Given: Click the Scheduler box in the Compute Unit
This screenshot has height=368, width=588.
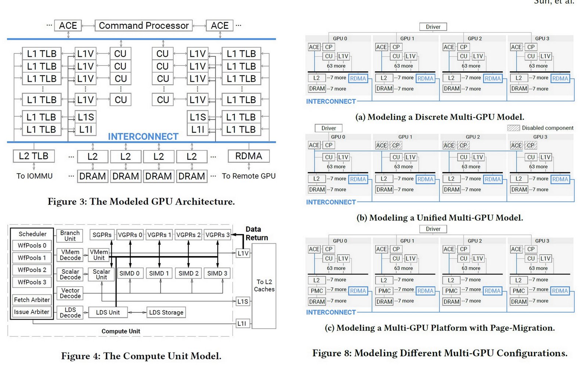Looking at the screenshot, I should 32,234.
